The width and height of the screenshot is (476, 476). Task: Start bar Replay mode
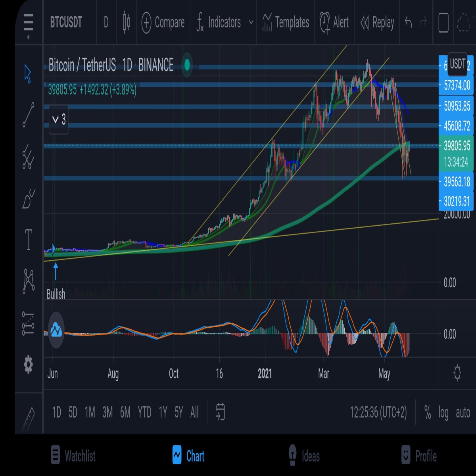pyautogui.click(x=377, y=23)
